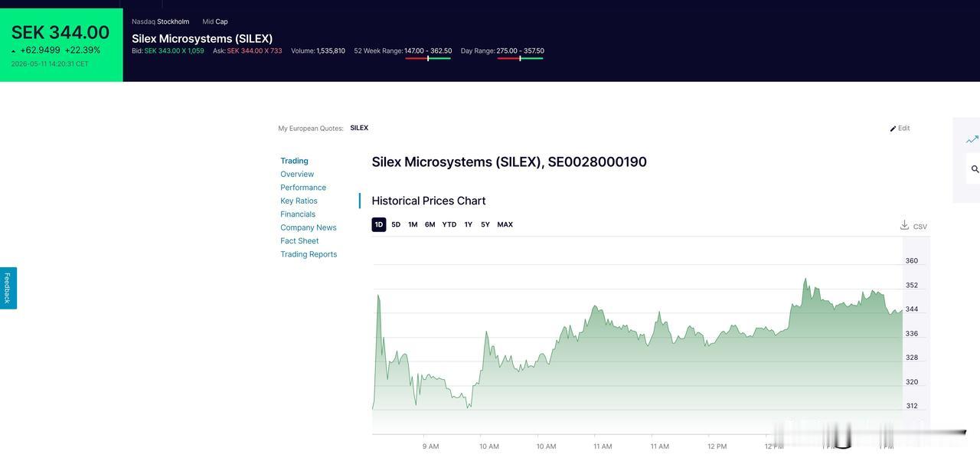
Task: Click the SEK 344.00 price display
Action: (x=60, y=32)
